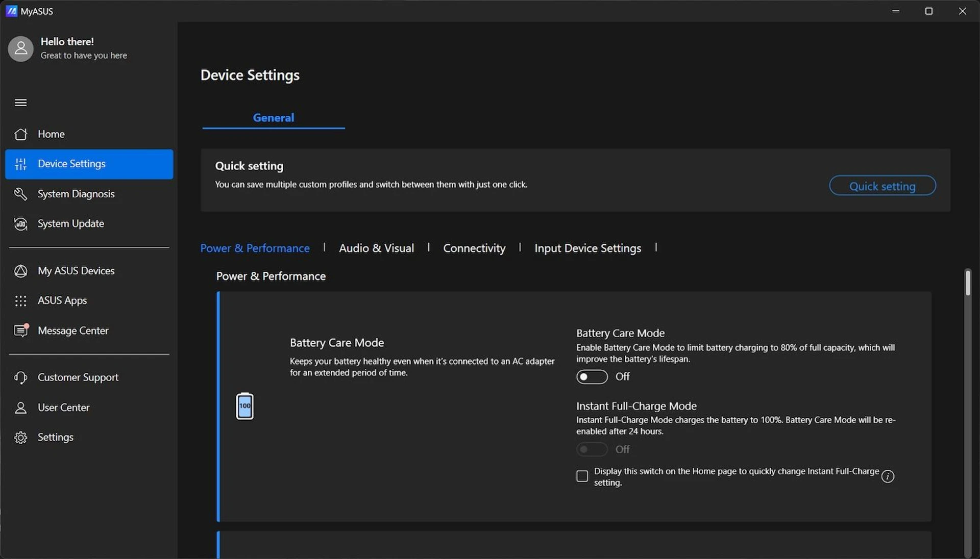Screen dimensions: 980x559
Task: Open User Center page
Action: click(x=89, y=408)
